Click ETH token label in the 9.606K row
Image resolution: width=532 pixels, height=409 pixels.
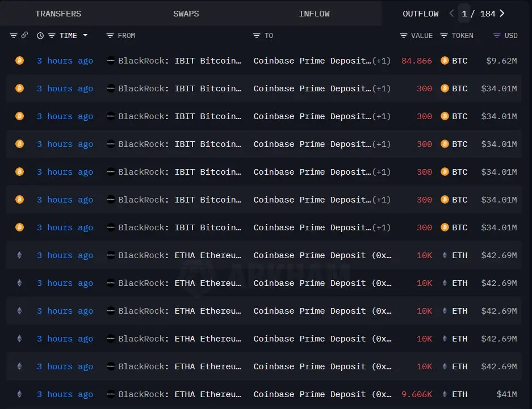tap(460, 394)
